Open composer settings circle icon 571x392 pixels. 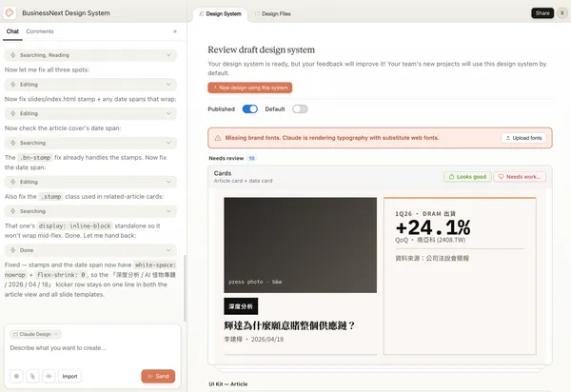(x=16, y=376)
